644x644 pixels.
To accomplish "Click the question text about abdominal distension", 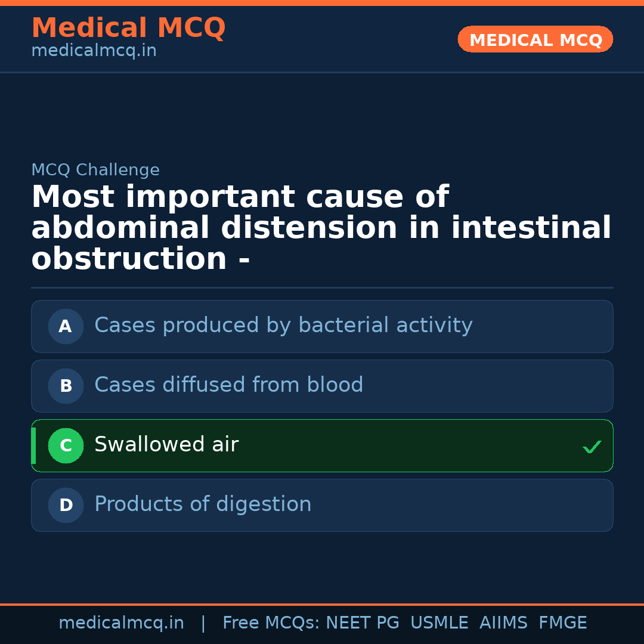I will click(321, 228).
